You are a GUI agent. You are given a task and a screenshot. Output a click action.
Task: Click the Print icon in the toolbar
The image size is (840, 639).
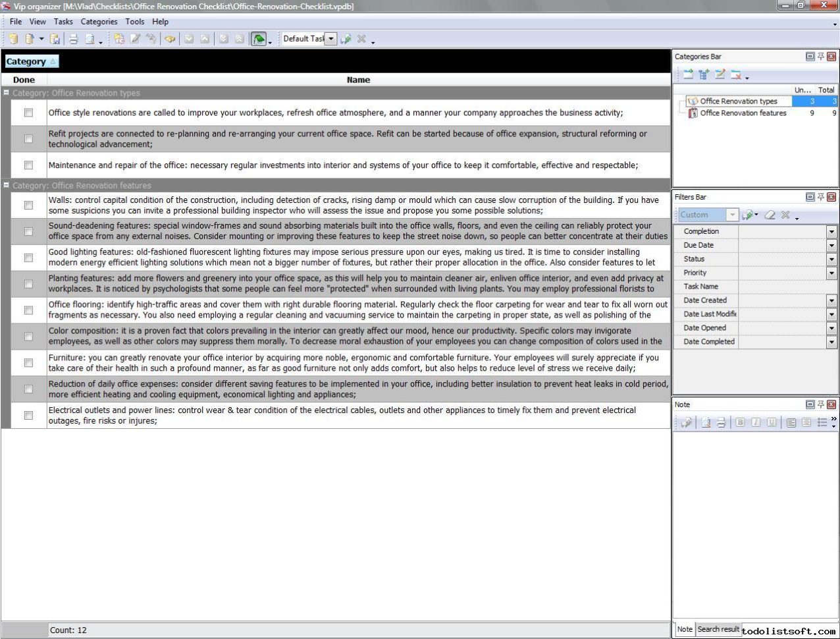click(72, 39)
